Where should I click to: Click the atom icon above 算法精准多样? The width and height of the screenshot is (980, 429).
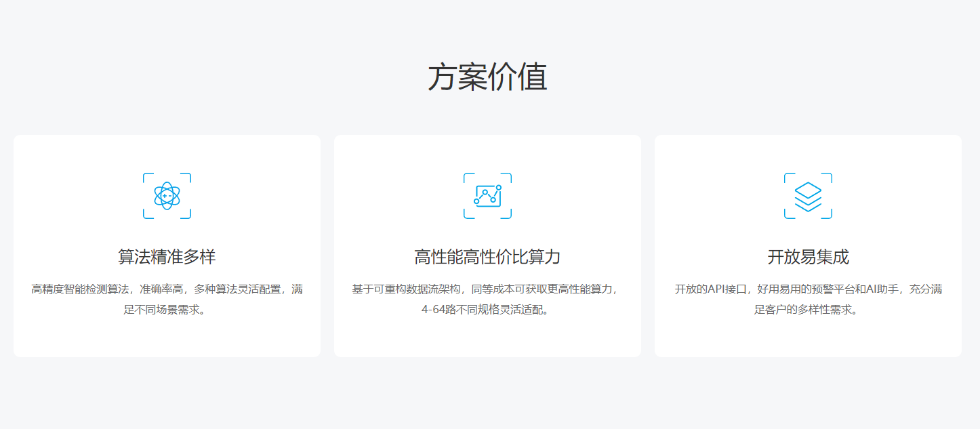pyautogui.click(x=167, y=196)
